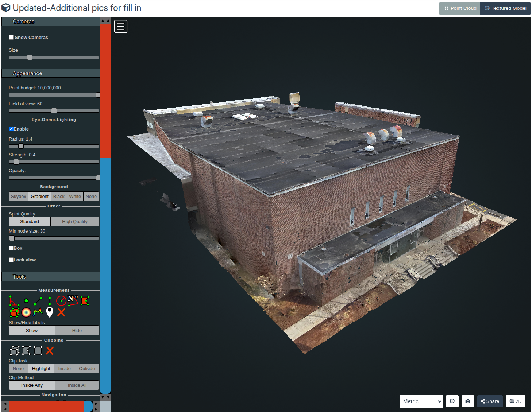Viewport: 532px width, 412px height.
Task: Select the height profile tool
Action: 38,312
